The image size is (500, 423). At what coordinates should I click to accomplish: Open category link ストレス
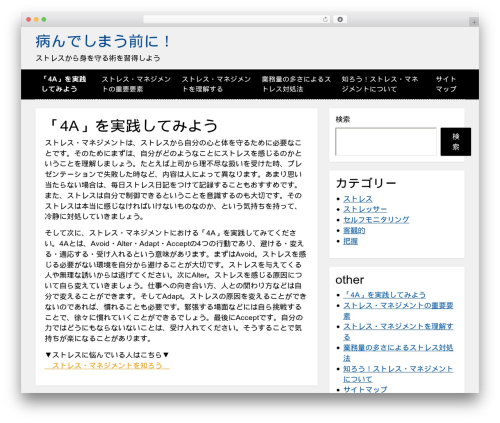(x=358, y=199)
